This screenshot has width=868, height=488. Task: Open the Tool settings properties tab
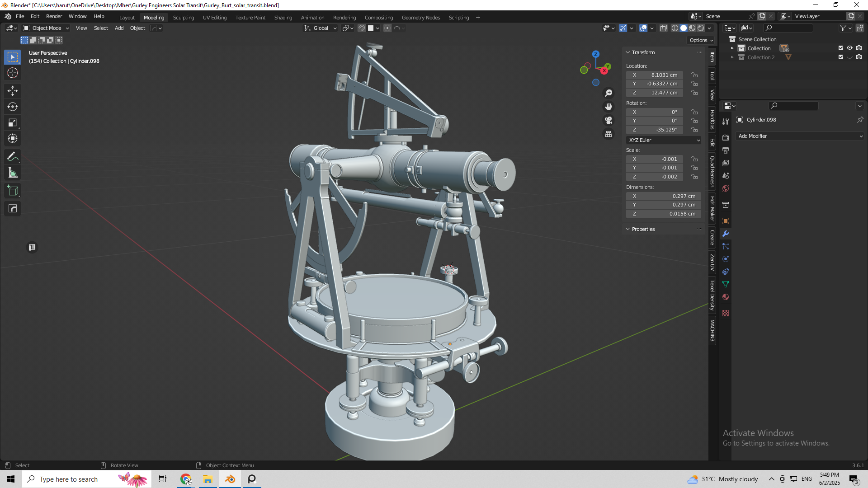[x=726, y=122]
